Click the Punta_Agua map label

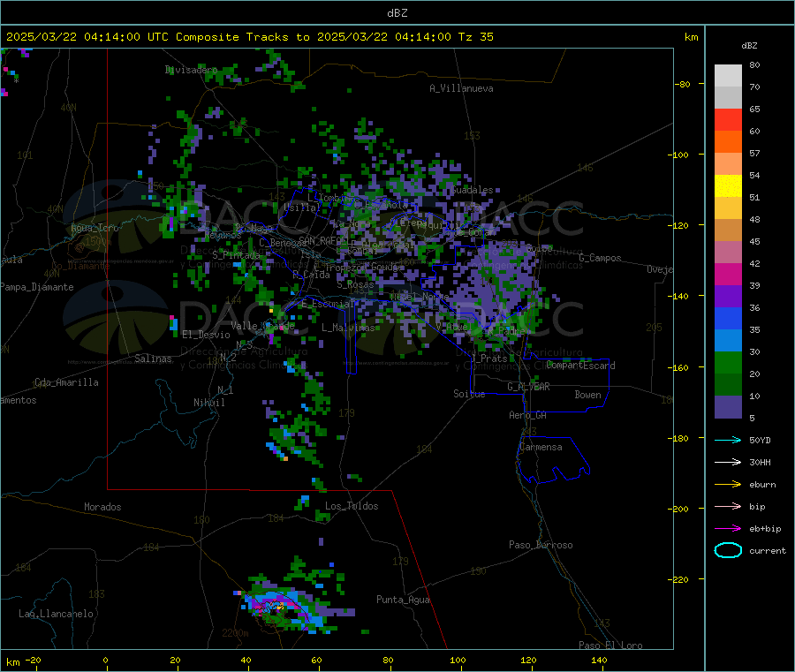tap(403, 600)
